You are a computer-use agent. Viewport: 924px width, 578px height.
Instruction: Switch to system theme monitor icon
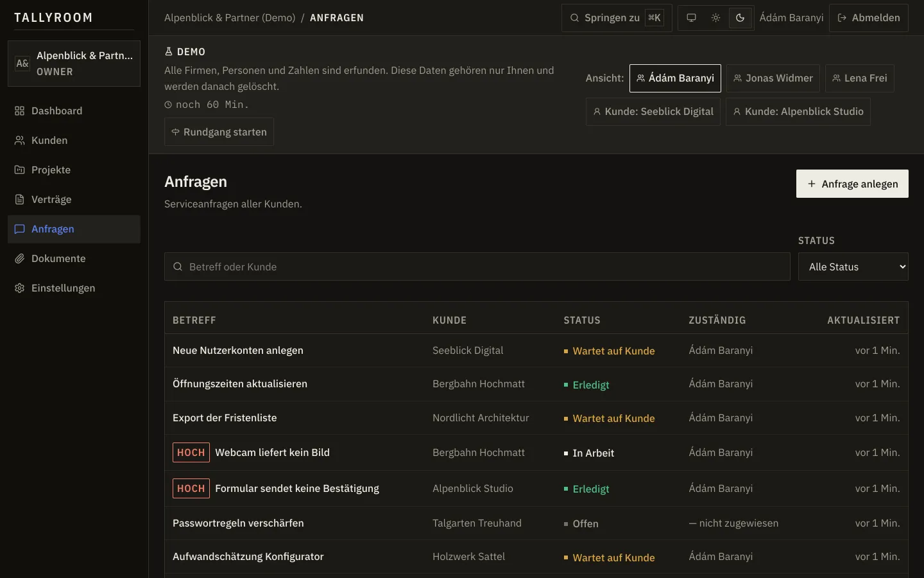pos(691,18)
